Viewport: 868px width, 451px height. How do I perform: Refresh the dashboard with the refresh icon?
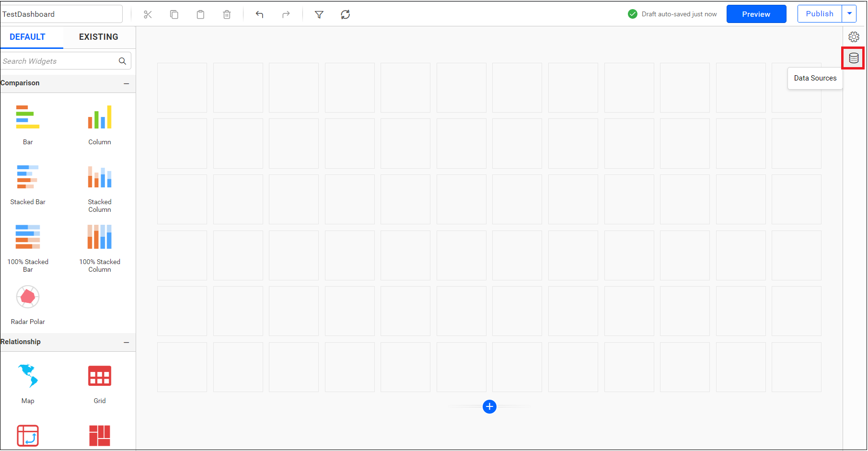coord(345,14)
